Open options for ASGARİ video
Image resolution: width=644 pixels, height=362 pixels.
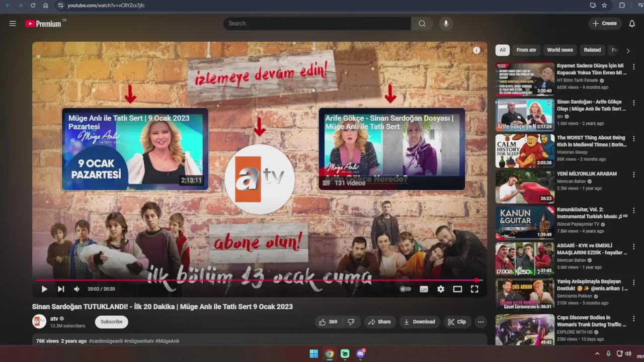click(634, 247)
